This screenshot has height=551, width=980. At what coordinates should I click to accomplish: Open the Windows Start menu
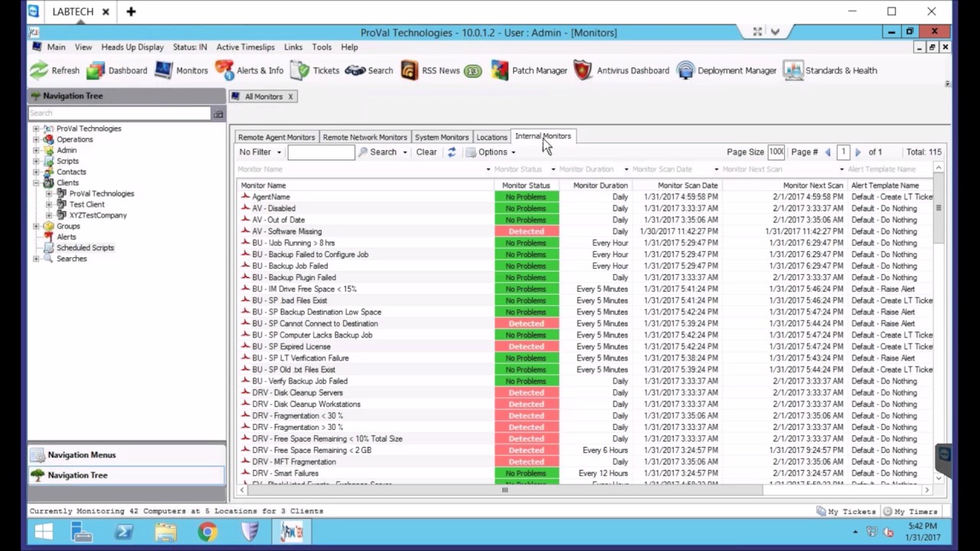coord(44,532)
